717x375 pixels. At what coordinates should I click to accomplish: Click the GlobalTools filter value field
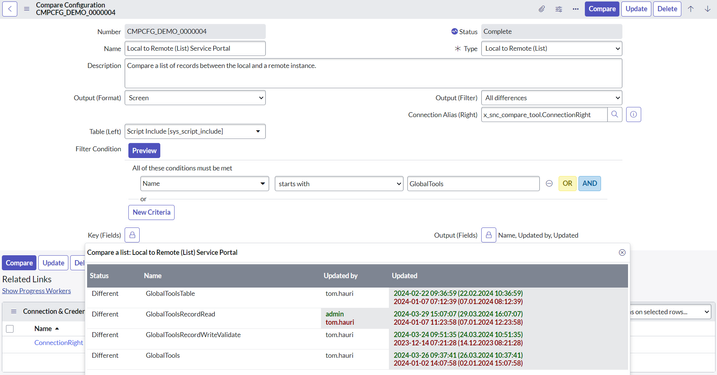pos(473,183)
